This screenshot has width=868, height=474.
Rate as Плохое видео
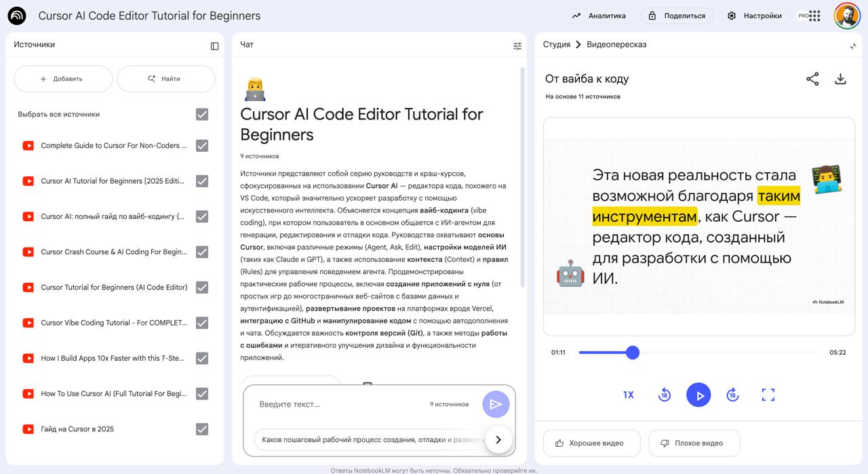pyautogui.click(x=694, y=443)
